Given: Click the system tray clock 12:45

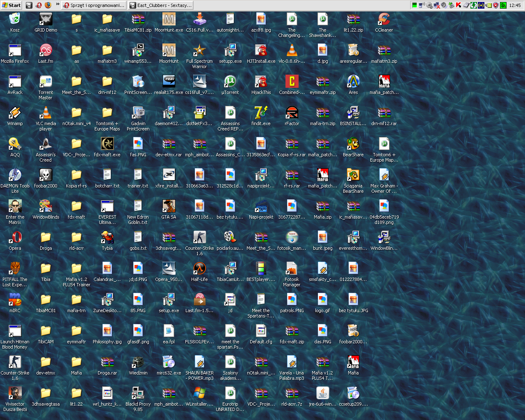Looking at the screenshot, I should click(x=515, y=5).
